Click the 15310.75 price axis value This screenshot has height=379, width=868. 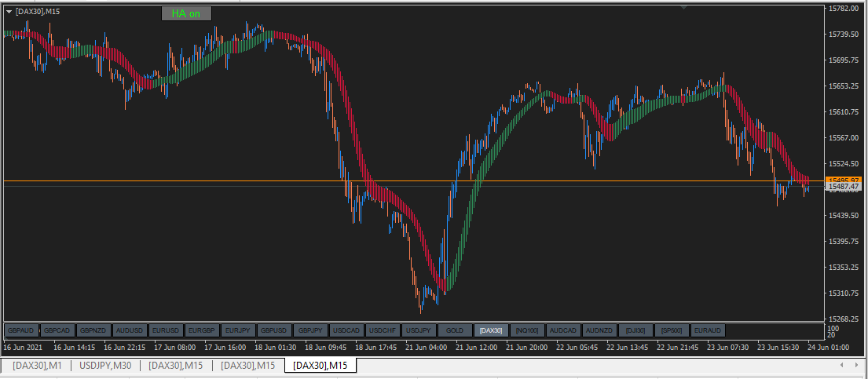pos(844,293)
